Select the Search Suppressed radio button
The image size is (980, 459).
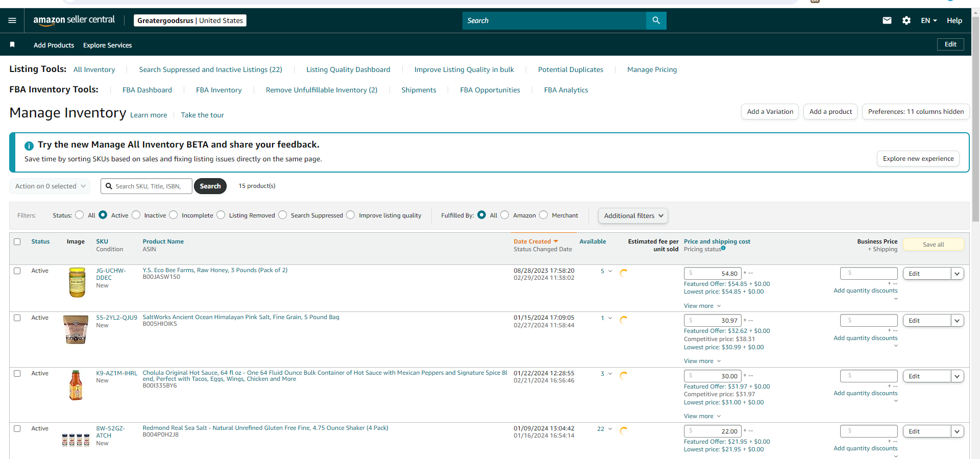pos(283,215)
